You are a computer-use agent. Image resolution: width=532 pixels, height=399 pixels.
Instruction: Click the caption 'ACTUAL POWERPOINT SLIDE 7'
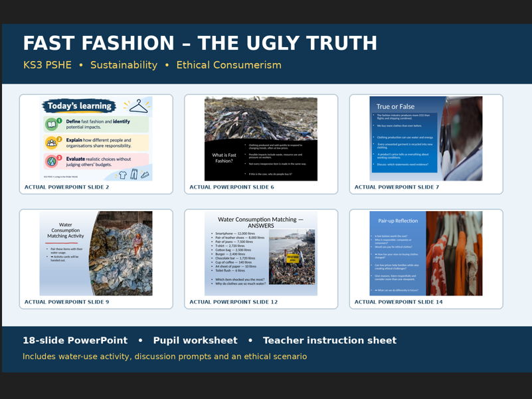pyautogui.click(x=397, y=187)
